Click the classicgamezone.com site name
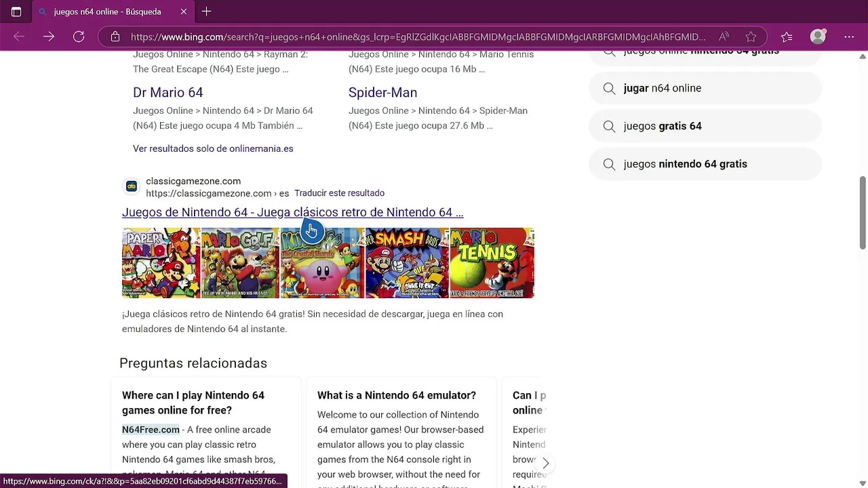The image size is (868, 488). click(193, 181)
